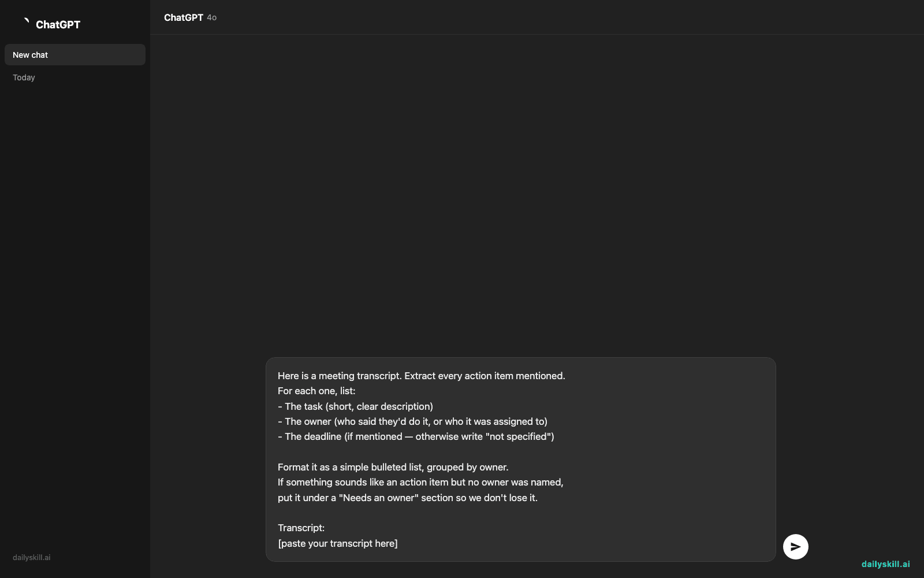Image resolution: width=924 pixels, height=578 pixels.
Task: Click the "The deadline (if mentioned" bullet line
Action: pos(416,436)
